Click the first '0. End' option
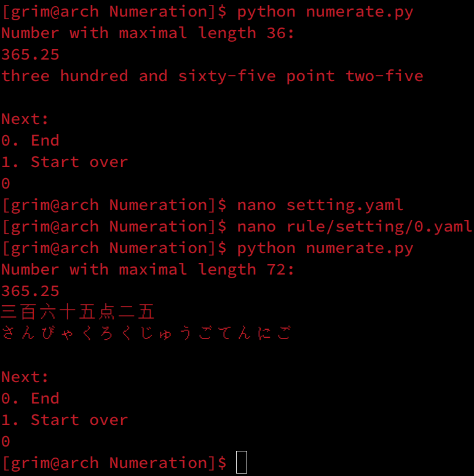This screenshot has width=474, height=476. coord(30,141)
